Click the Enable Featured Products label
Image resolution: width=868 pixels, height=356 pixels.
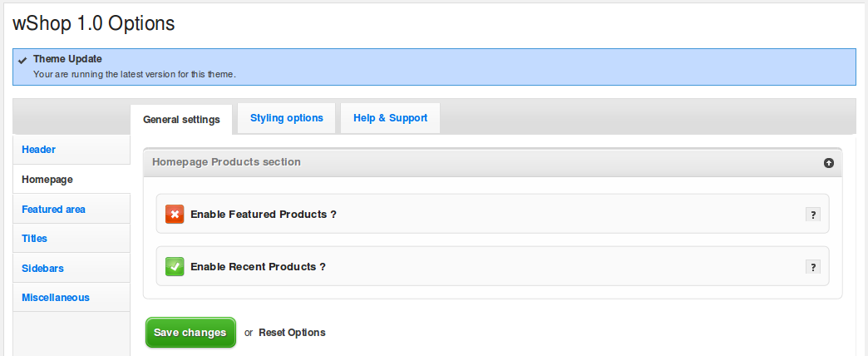click(264, 215)
